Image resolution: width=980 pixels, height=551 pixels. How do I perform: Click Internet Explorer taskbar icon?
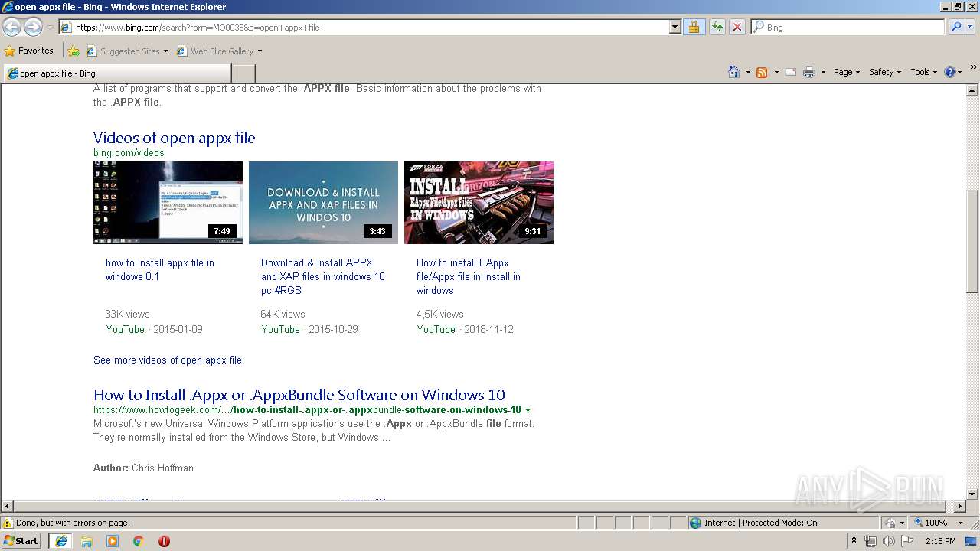(60, 541)
